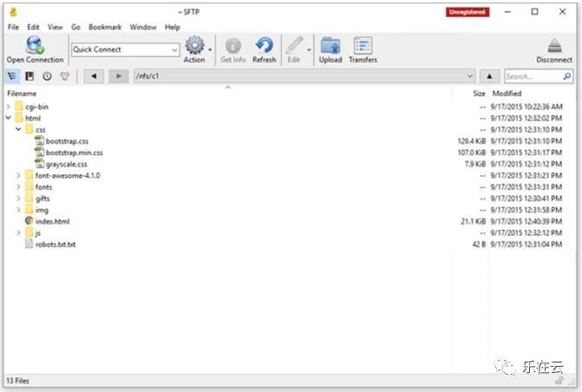582x392 pixels.
Task: Click the 13 Files status text
Action: (x=17, y=381)
